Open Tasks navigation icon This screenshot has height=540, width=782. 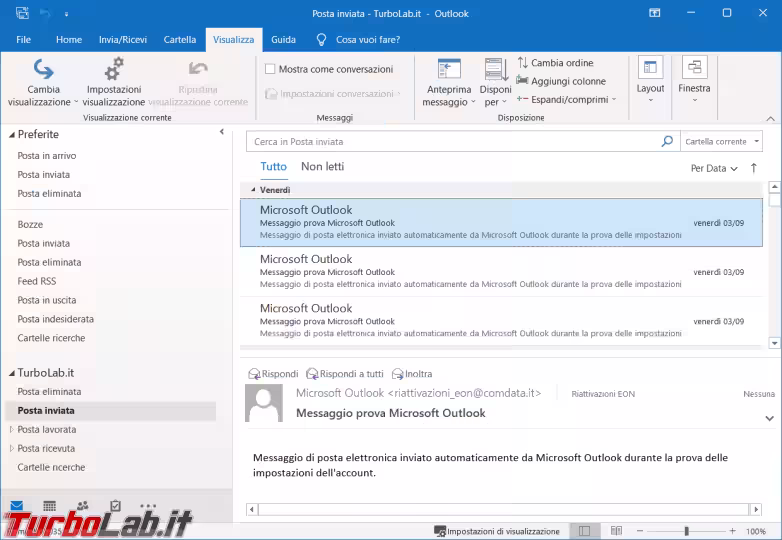coord(115,506)
